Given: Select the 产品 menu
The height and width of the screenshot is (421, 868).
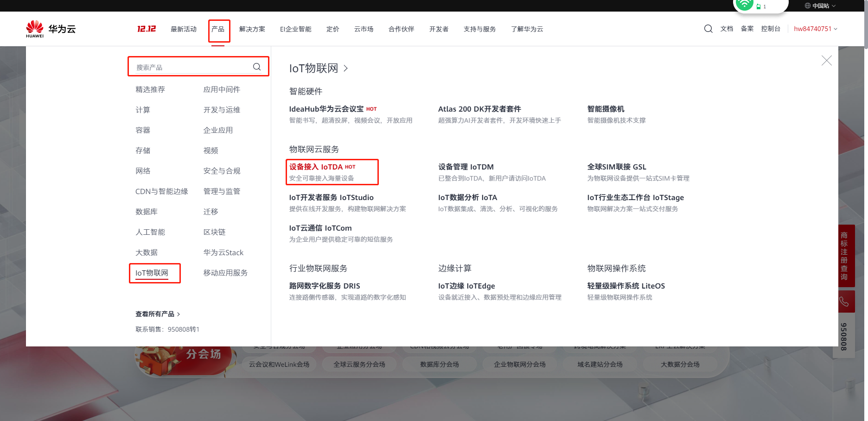Looking at the screenshot, I should (218, 29).
